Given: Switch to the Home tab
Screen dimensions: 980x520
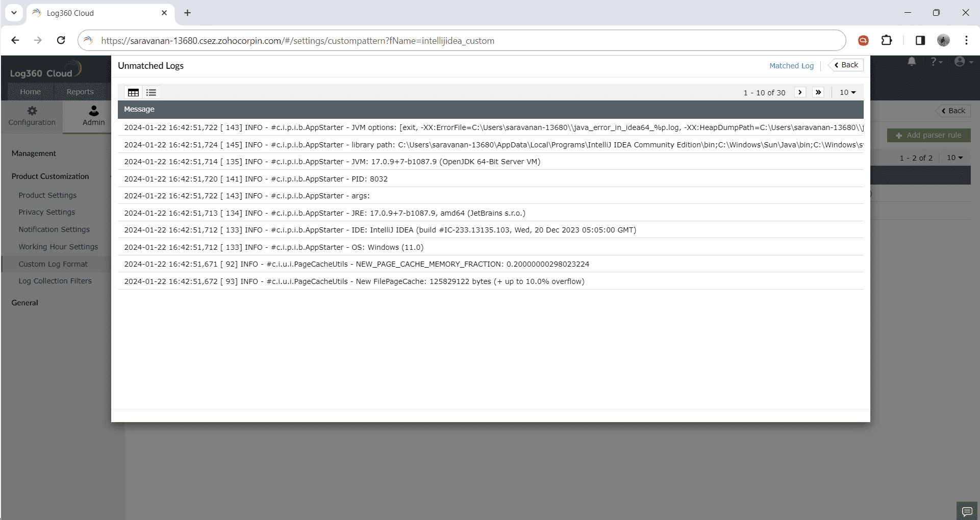Looking at the screenshot, I should (x=31, y=92).
